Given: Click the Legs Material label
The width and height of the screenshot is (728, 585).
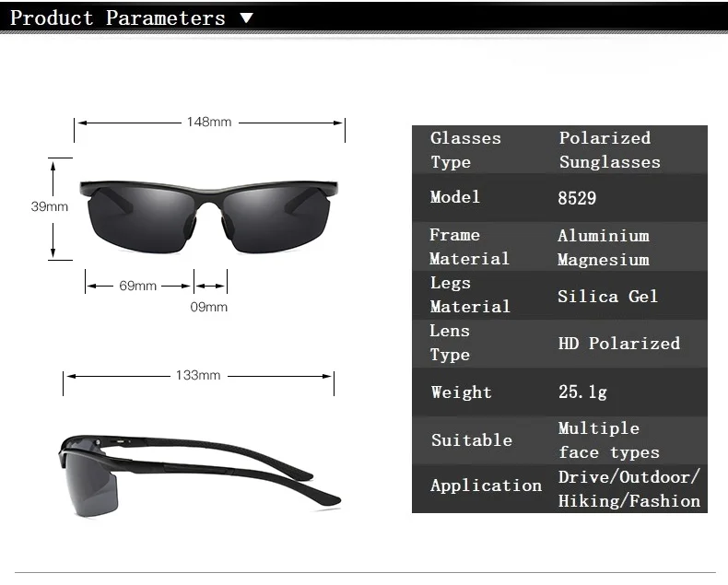Looking at the screenshot, I should point(470,295).
